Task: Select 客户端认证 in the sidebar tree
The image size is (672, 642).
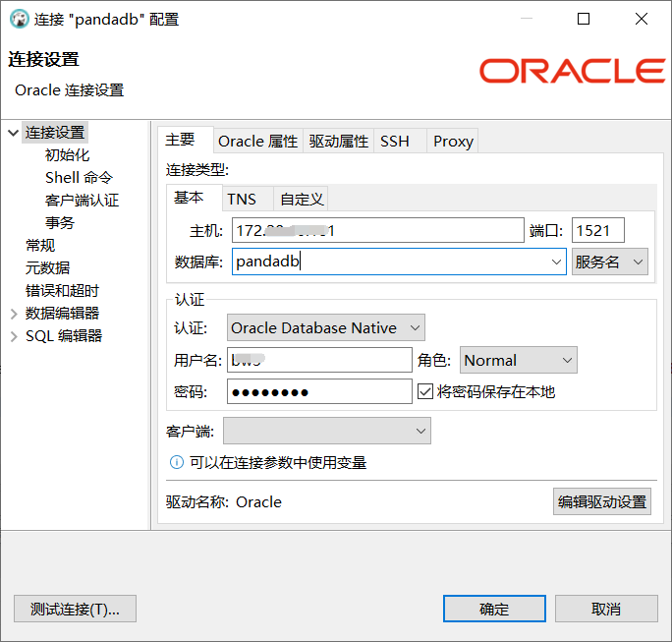Action: 82,201
